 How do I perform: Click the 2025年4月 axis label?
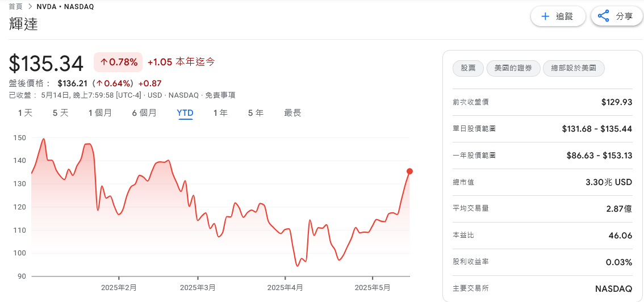(x=285, y=288)
